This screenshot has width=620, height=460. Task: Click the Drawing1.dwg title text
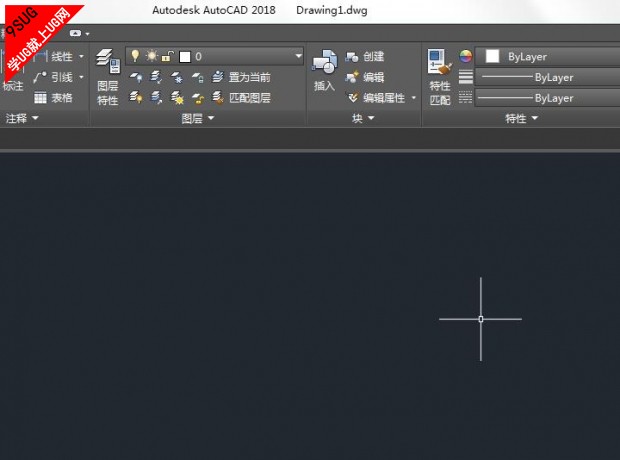point(331,10)
